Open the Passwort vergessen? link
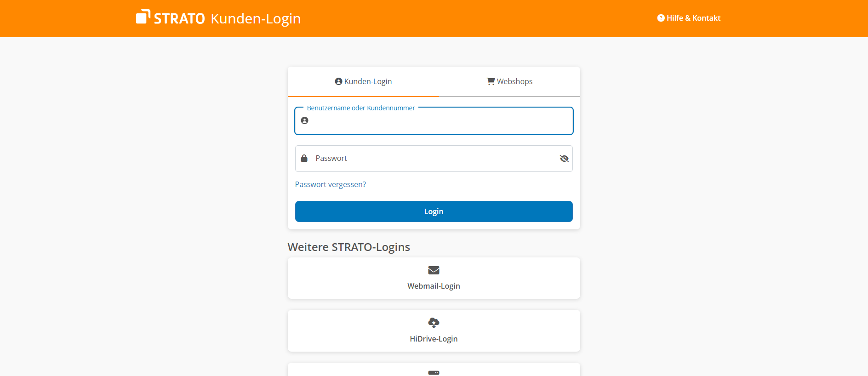 point(331,184)
